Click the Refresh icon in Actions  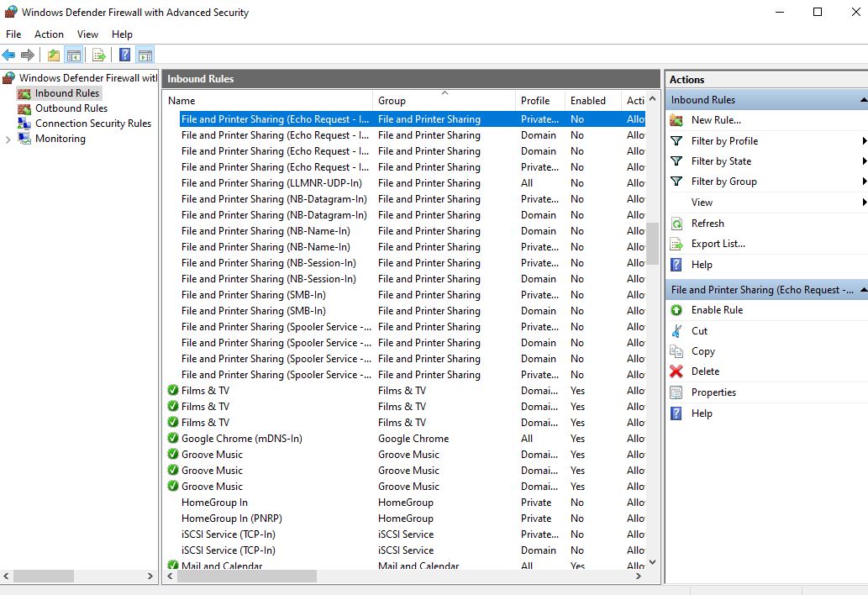[x=676, y=224]
